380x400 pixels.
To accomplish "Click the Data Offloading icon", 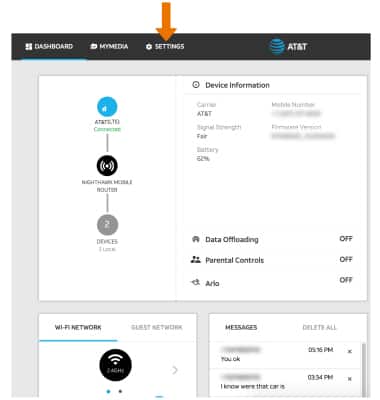I will pyautogui.click(x=196, y=239).
